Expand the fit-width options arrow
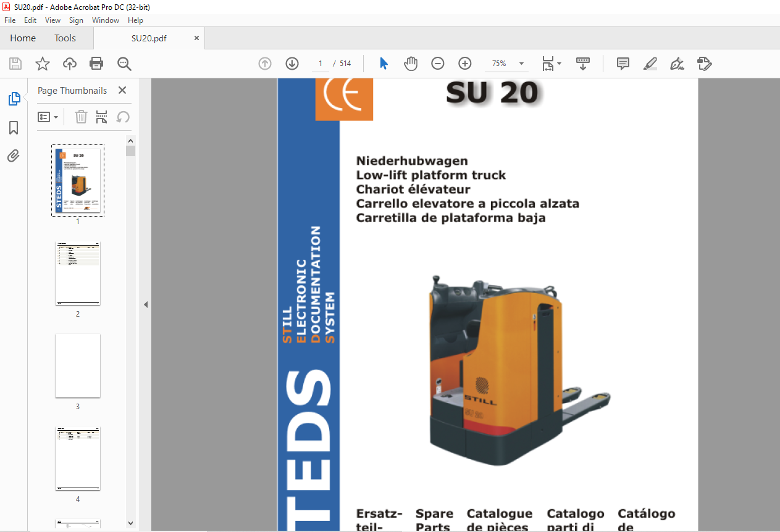 tap(559, 64)
